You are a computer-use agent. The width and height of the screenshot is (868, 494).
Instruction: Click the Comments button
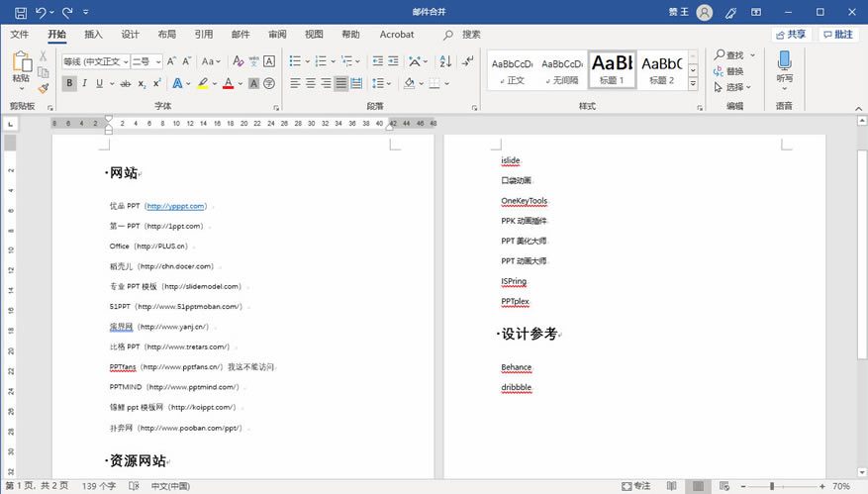(x=837, y=35)
